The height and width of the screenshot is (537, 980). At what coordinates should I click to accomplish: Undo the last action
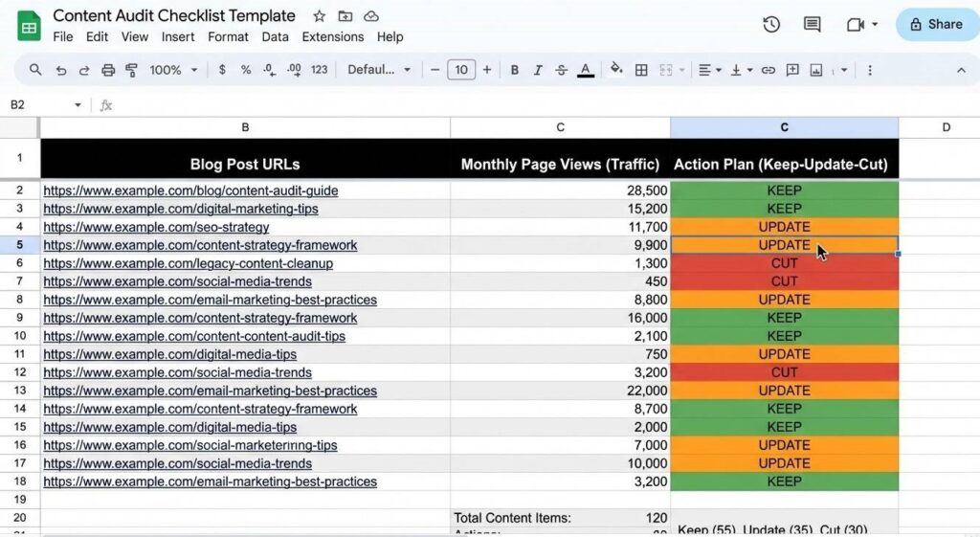pos(60,70)
